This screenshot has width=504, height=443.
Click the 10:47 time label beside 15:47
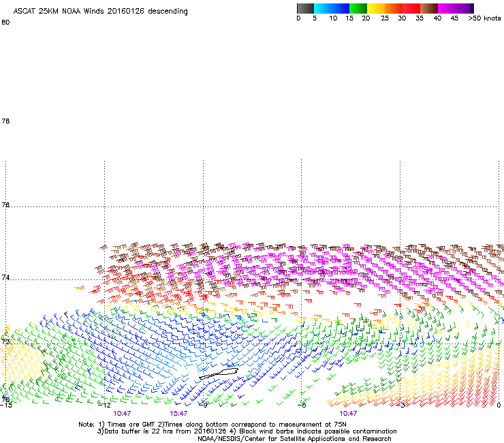(x=122, y=414)
